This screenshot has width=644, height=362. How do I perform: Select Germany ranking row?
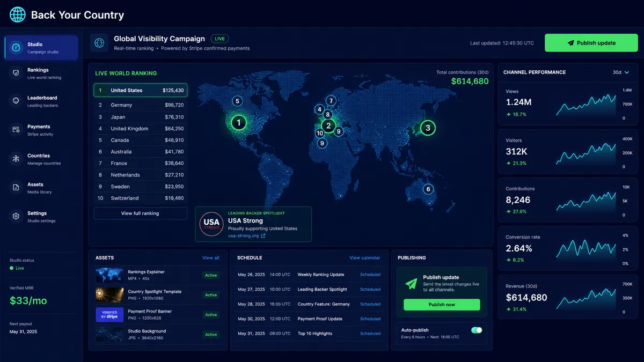pyautogui.click(x=140, y=105)
